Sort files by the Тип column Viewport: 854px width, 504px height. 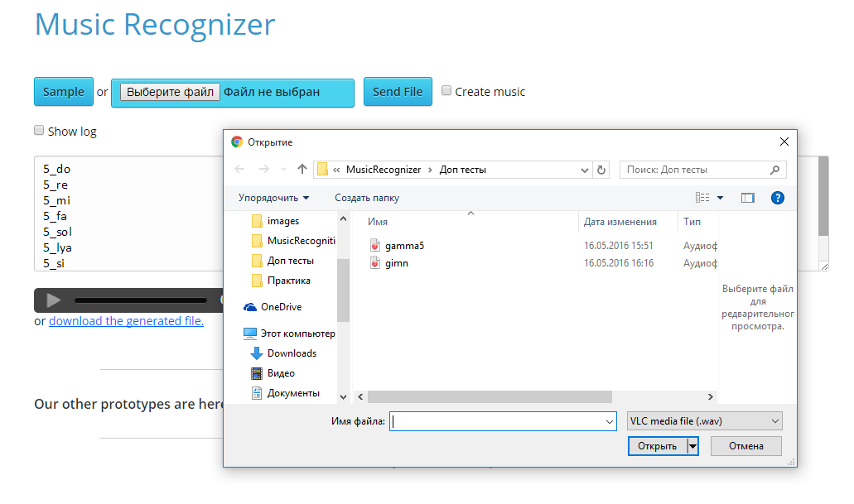(692, 222)
